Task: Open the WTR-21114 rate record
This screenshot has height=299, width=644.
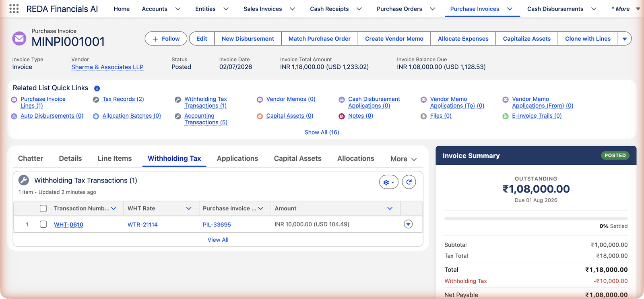Action: [142, 224]
